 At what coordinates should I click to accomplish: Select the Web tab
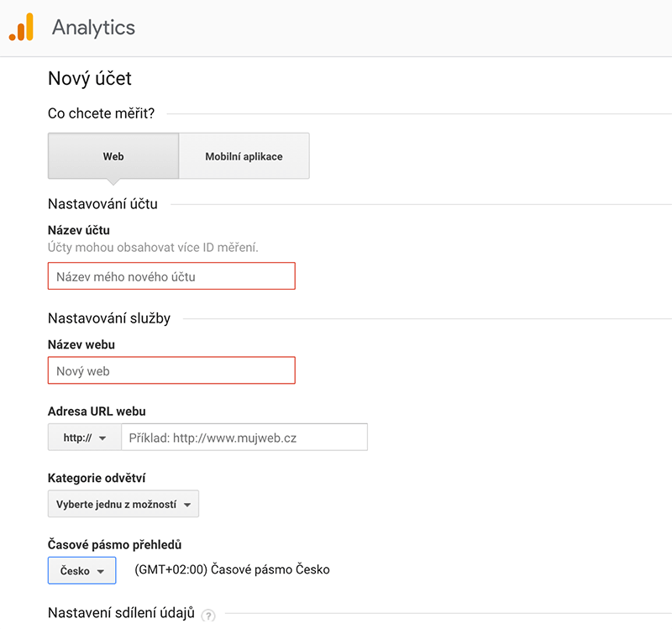tap(113, 155)
